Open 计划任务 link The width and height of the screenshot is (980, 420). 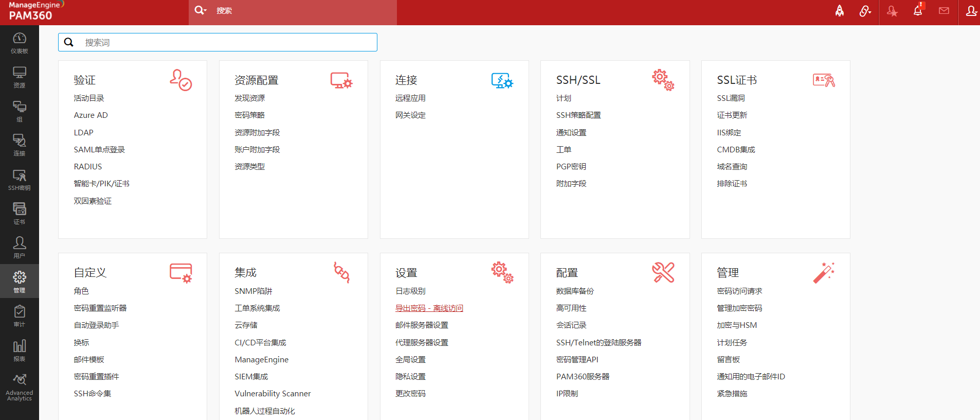pyautogui.click(x=732, y=343)
